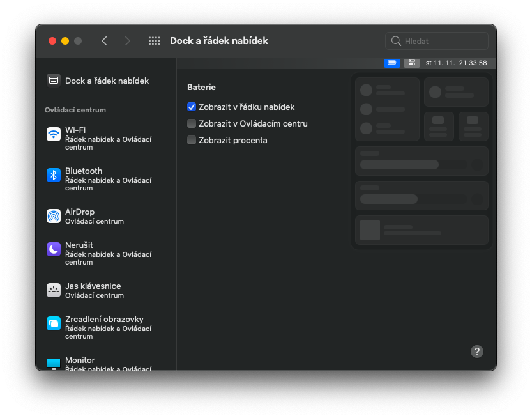Open Zrcadlení obrazovky icon
Viewport: 532px width, 418px height.
pyautogui.click(x=54, y=323)
